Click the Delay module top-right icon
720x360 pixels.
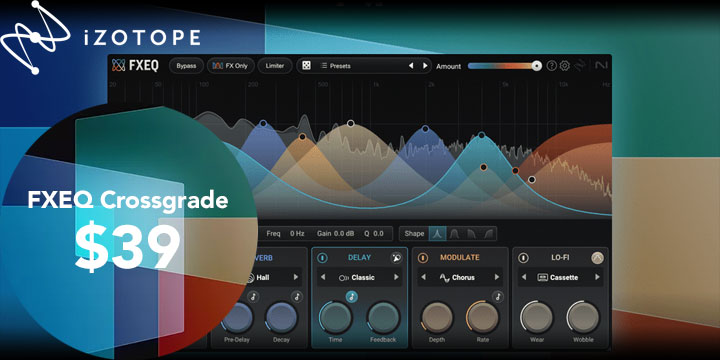click(x=396, y=258)
